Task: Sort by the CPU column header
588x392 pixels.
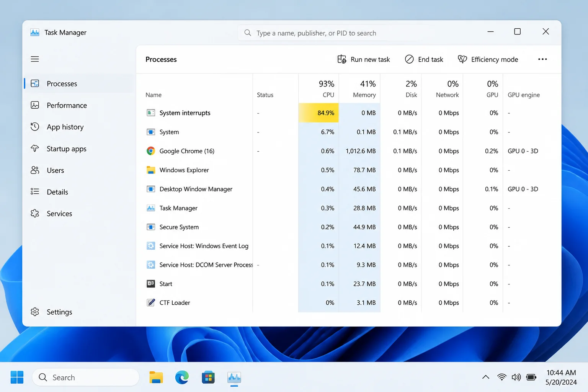Action: pos(318,88)
